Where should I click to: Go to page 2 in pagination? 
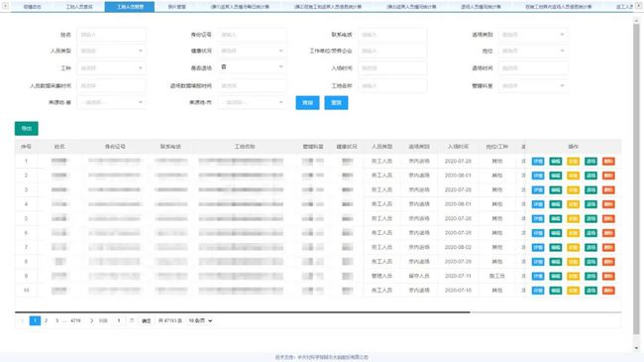[x=46, y=321]
